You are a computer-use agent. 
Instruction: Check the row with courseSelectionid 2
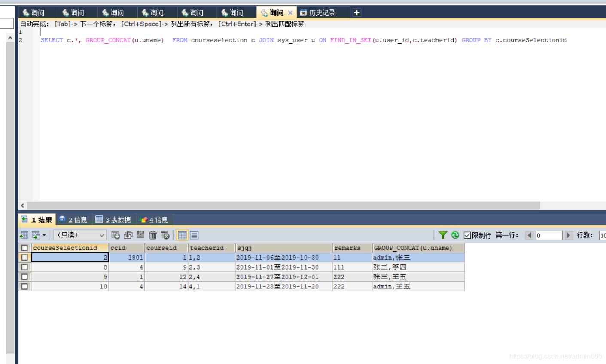[x=24, y=258]
